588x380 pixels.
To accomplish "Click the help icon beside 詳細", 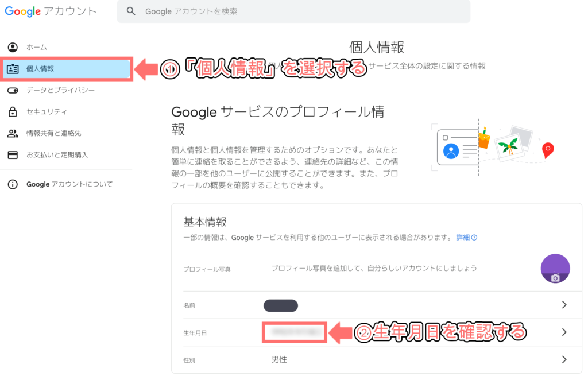I will [x=474, y=238].
